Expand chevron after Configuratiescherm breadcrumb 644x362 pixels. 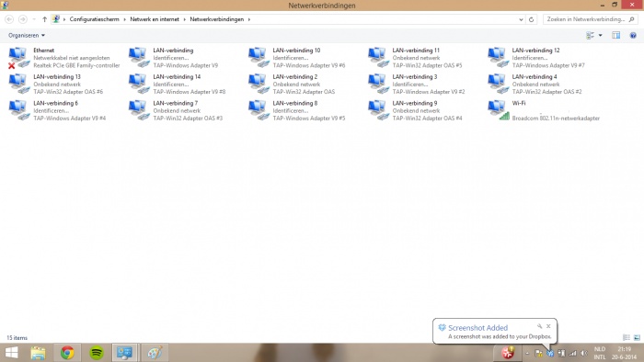click(x=124, y=19)
